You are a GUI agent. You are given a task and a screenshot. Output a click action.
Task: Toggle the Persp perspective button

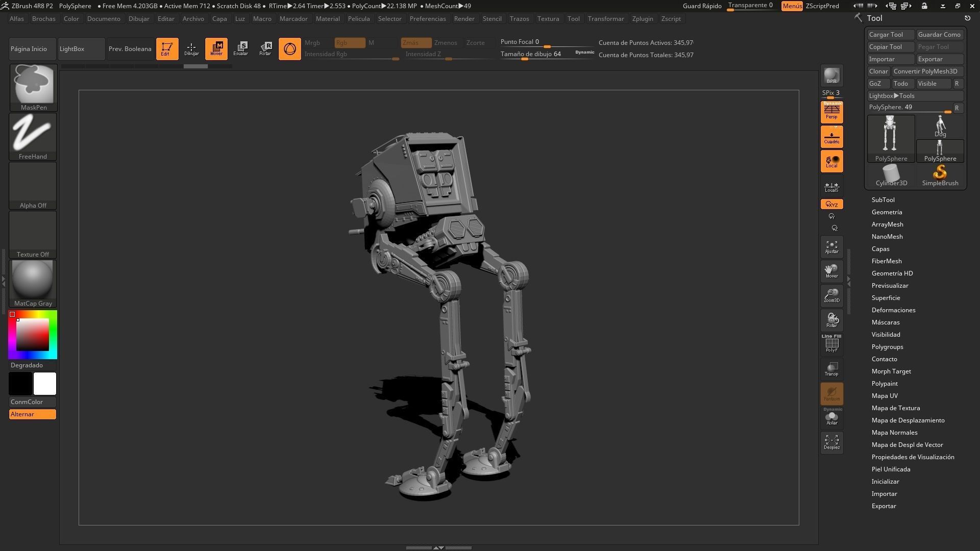point(831,112)
